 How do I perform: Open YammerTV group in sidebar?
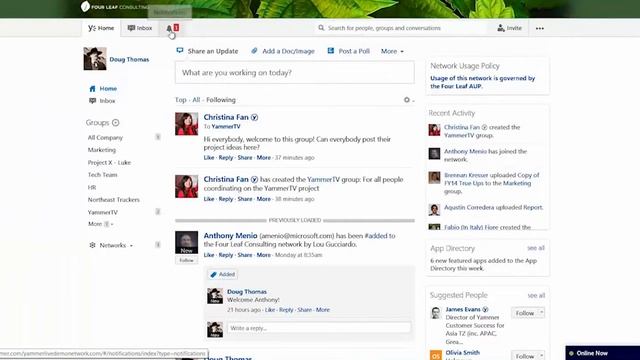pos(102,212)
